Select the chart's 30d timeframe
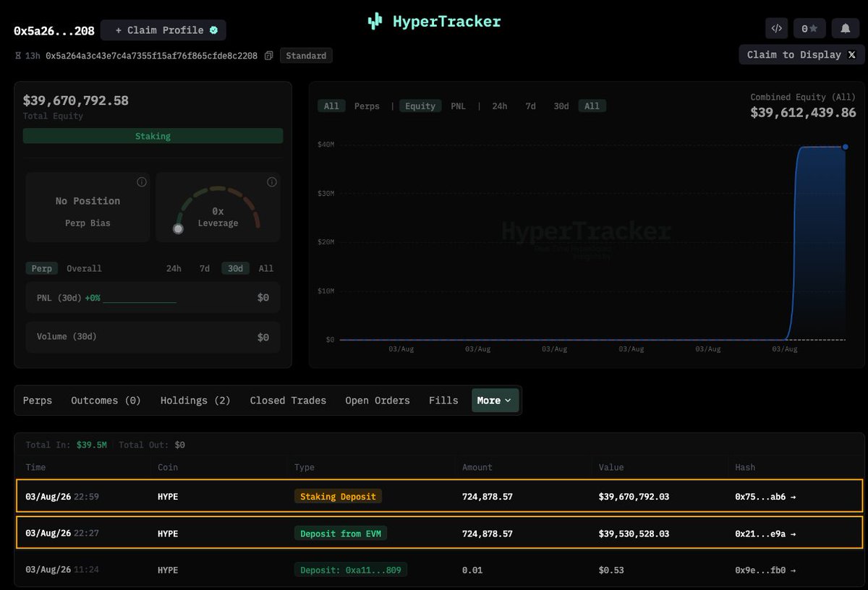 [x=561, y=106]
